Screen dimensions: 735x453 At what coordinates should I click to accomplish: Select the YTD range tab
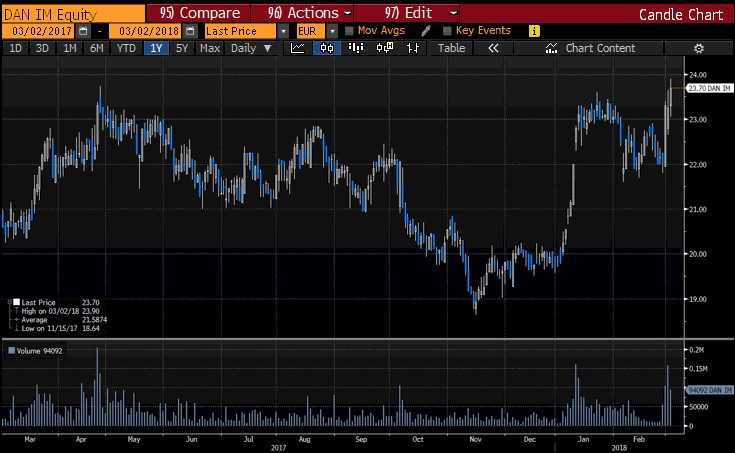point(126,48)
